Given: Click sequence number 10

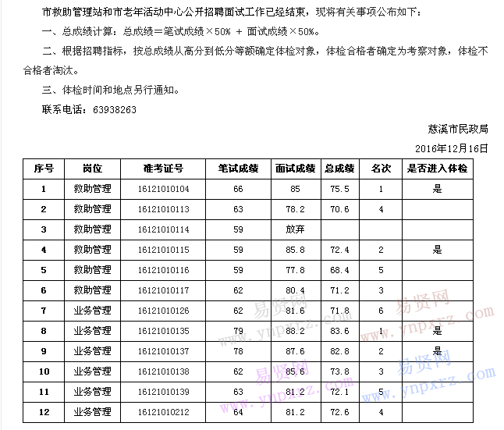Looking at the screenshot, I should tap(44, 371).
